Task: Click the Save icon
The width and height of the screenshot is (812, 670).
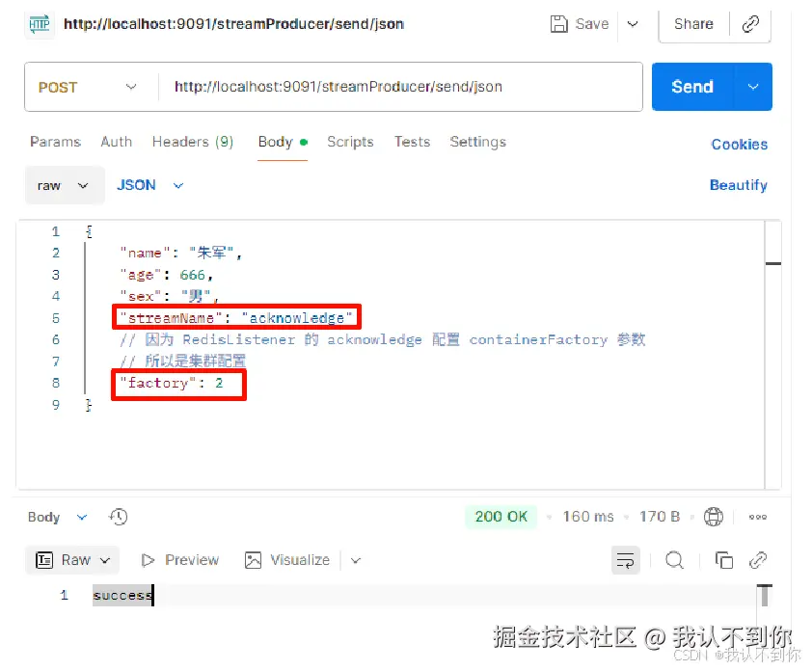Action: (559, 23)
